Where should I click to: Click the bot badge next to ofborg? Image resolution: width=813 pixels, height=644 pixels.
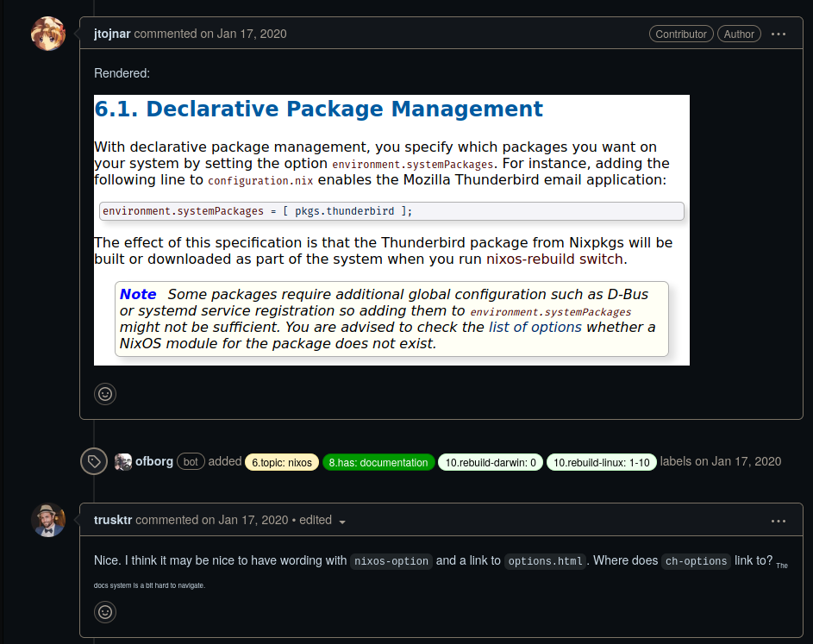191,461
